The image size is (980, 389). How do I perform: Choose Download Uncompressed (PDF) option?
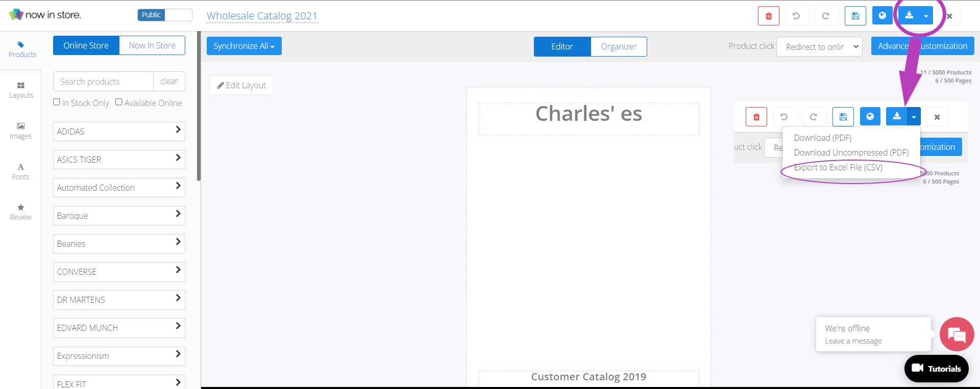click(851, 152)
